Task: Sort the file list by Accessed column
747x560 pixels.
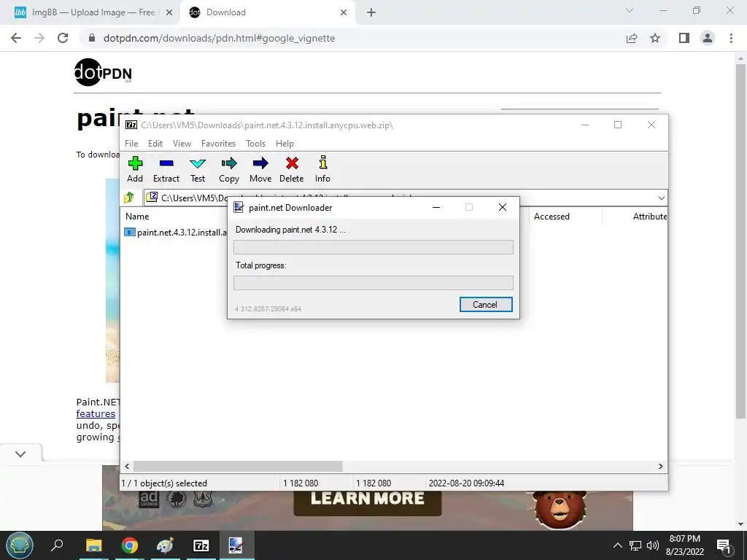Action: [x=551, y=216]
